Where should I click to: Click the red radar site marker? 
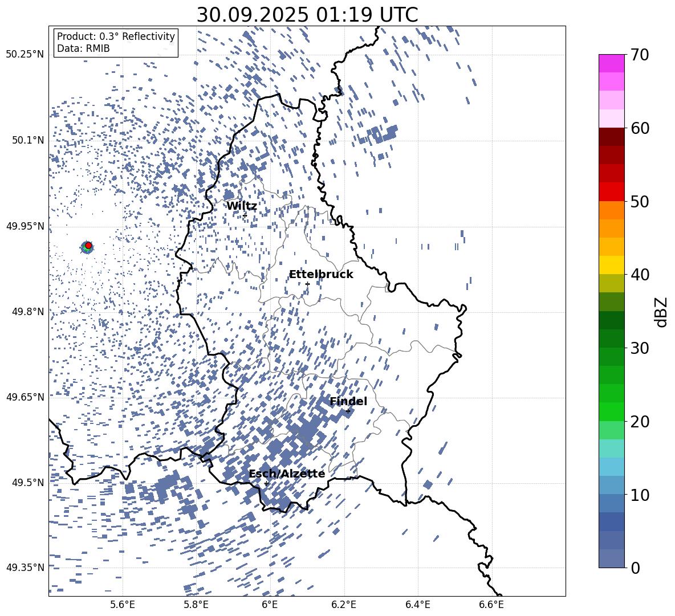coord(88,246)
